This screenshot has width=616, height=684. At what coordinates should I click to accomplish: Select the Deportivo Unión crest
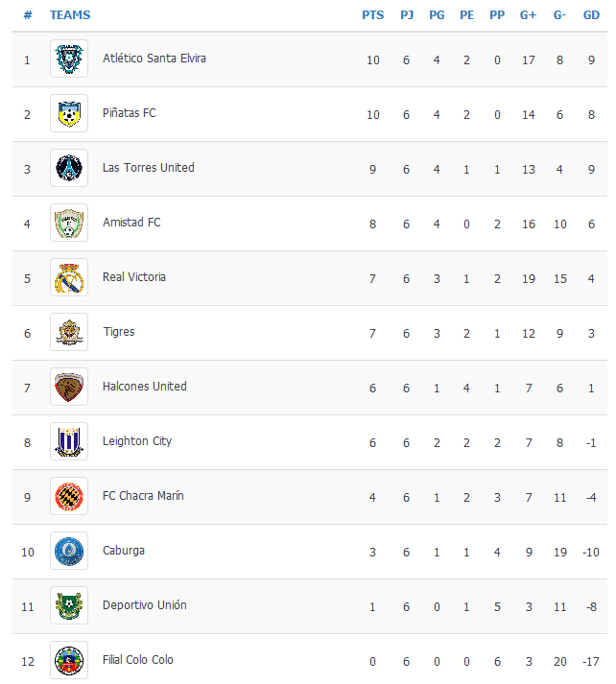pos(69,605)
